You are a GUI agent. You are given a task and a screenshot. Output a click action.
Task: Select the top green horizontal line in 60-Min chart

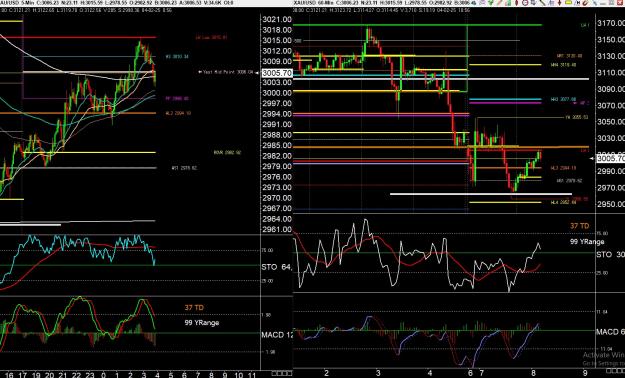point(417,25)
